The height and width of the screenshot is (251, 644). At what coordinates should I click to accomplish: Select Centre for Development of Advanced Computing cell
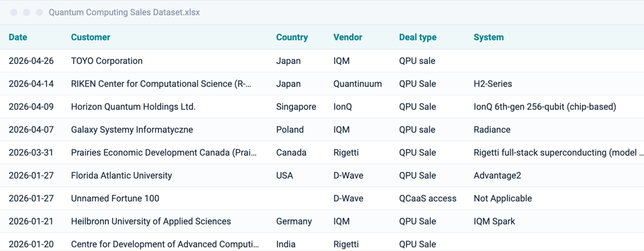[165, 245]
